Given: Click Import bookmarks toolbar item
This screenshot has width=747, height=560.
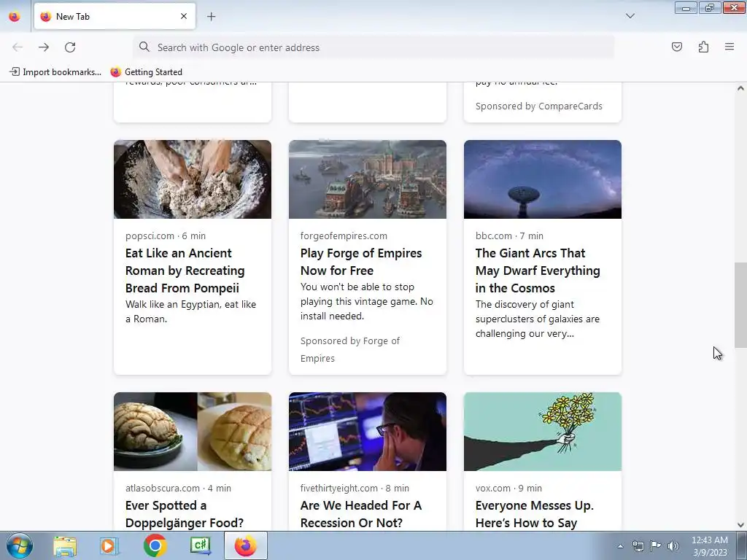Looking at the screenshot, I should (55, 72).
